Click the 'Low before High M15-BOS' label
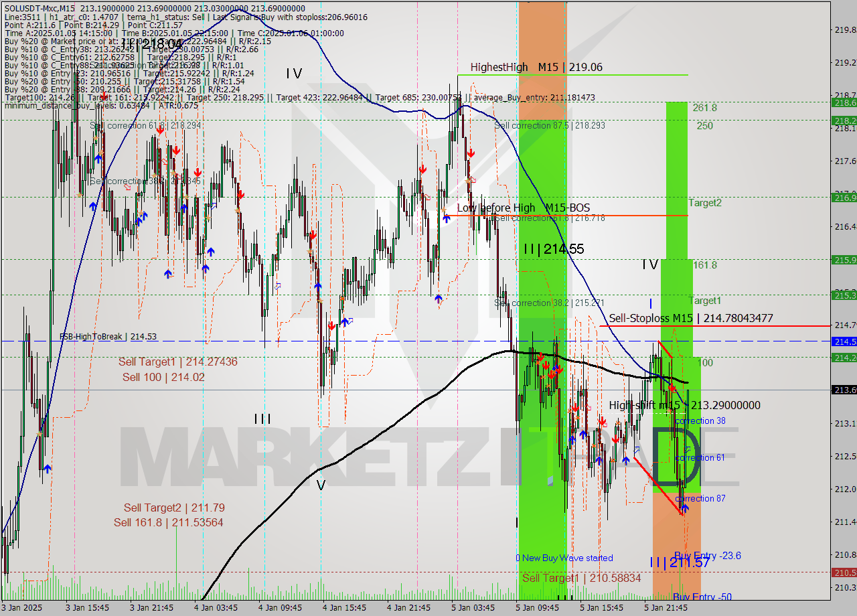 524,208
